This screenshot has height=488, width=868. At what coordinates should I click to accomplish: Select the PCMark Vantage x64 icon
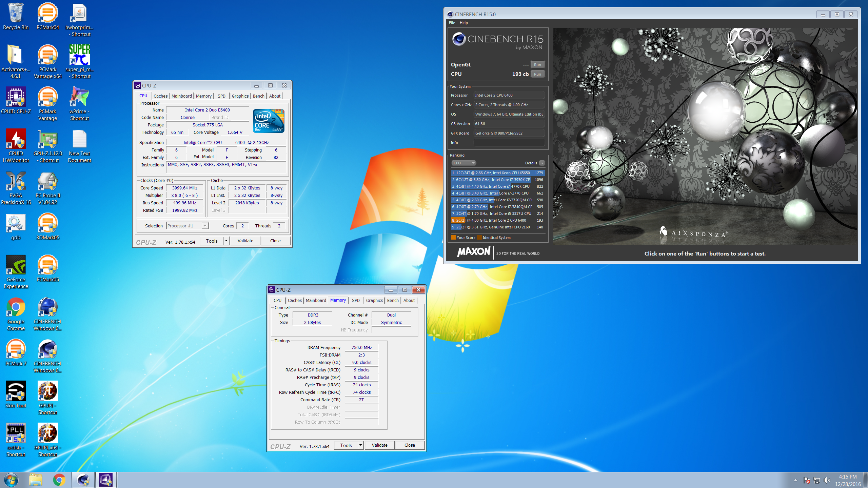pos(47,62)
